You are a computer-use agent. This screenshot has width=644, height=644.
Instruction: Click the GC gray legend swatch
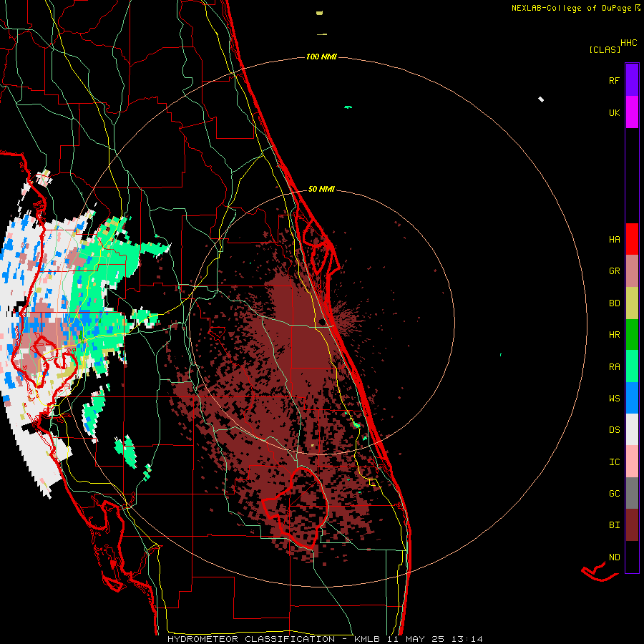pyautogui.click(x=632, y=493)
